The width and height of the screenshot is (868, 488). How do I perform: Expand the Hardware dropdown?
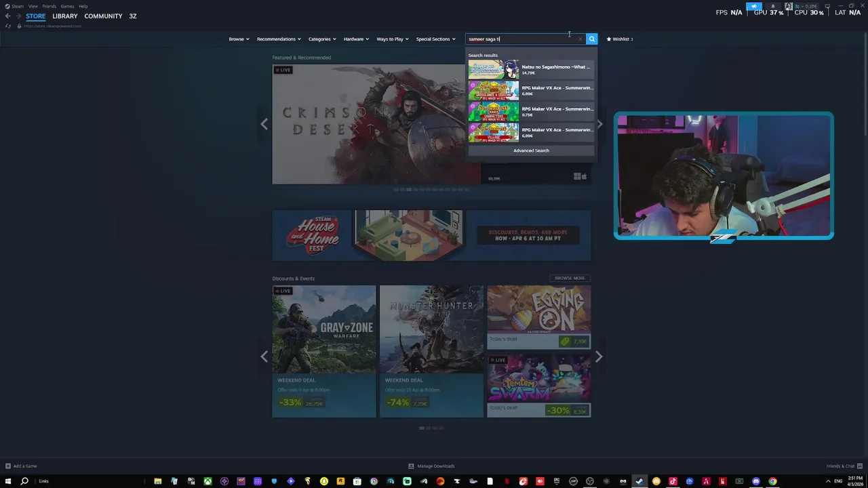pos(356,39)
